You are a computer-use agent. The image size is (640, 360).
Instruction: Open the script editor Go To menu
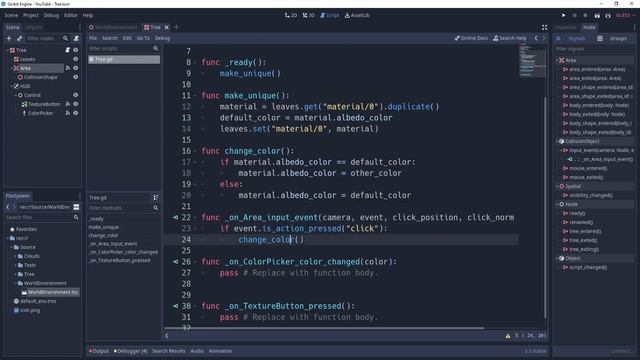pos(143,38)
